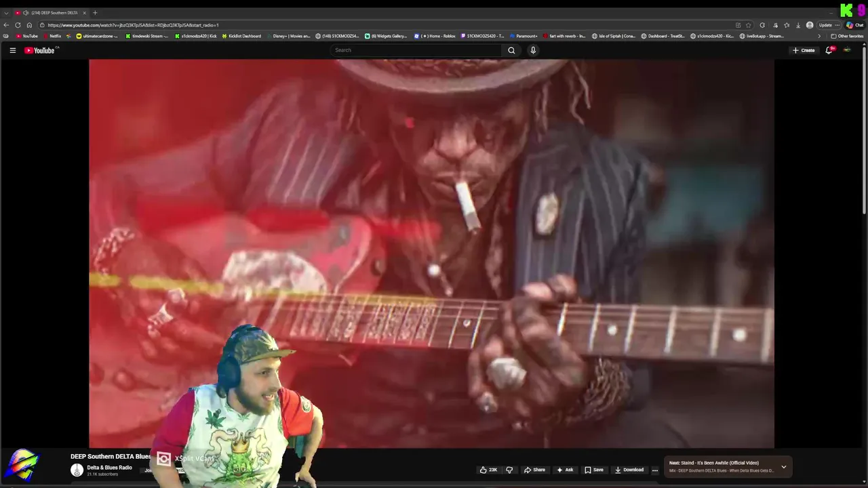
Task: Open the Widgets Gallery bookmark
Action: point(386,36)
